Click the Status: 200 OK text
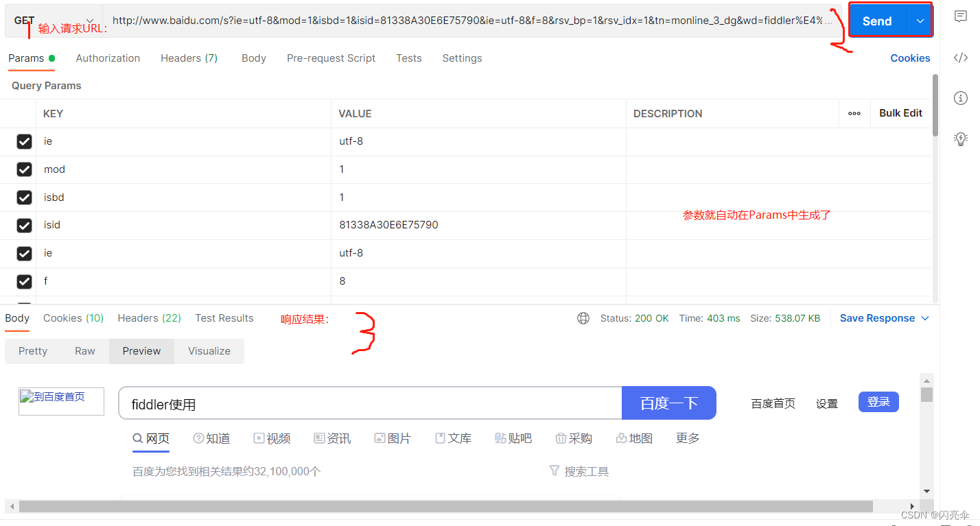 pos(634,318)
